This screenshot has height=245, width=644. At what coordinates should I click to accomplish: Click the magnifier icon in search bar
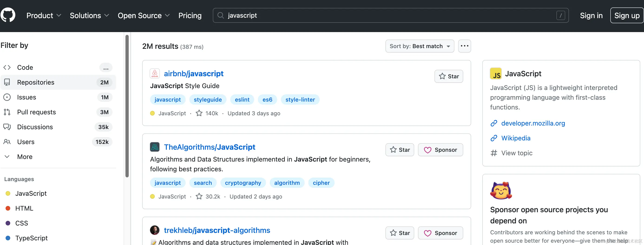(x=220, y=16)
